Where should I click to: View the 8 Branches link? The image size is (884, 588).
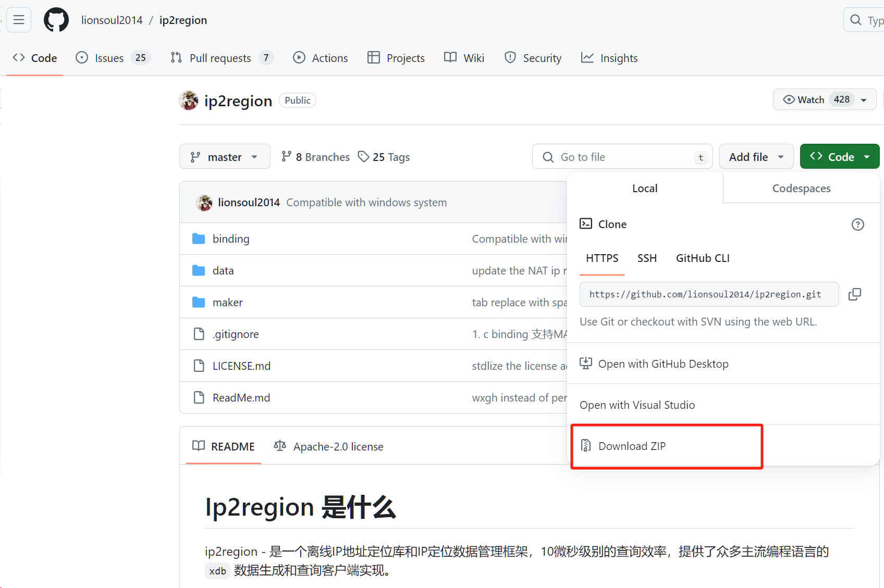click(315, 157)
